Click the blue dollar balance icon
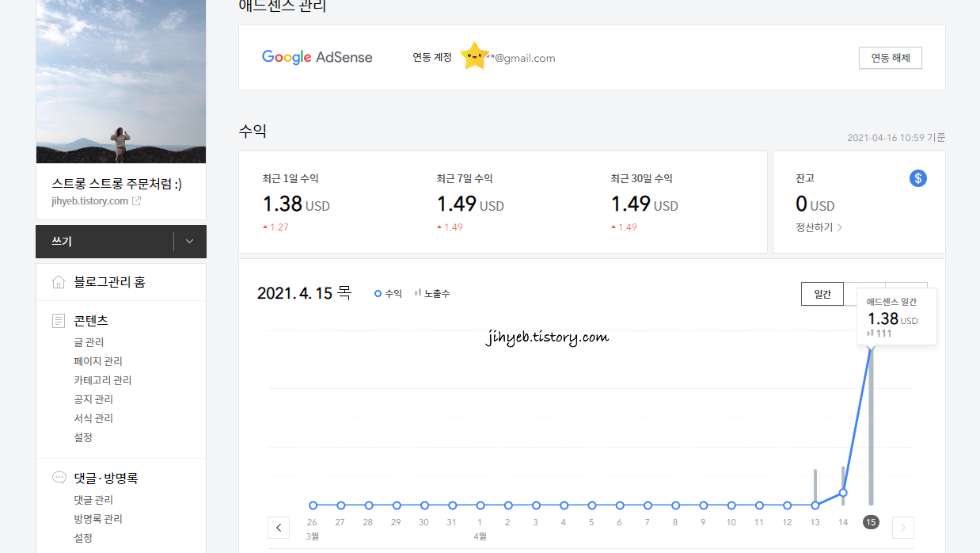The image size is (980, 553). pos(917,178)
